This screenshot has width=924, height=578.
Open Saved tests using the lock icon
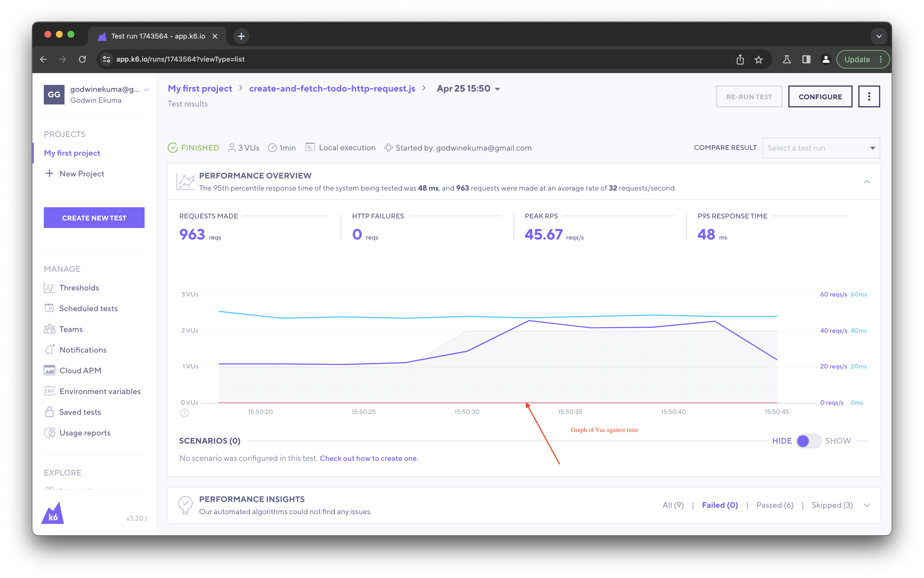(x=50, y=412)
